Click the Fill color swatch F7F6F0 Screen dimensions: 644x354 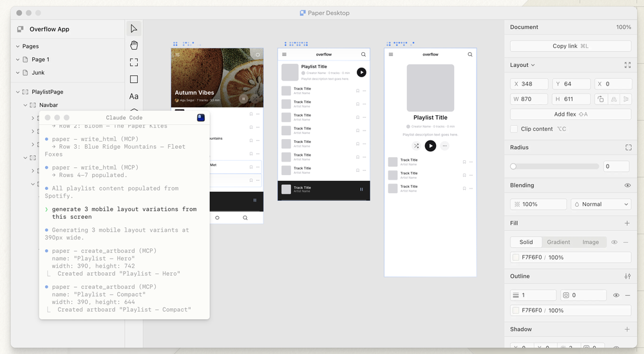tap(515, 257)
